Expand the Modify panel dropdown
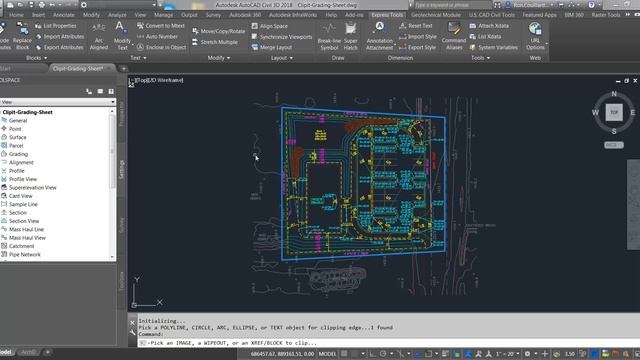640x360 pixels. (219, 58)
